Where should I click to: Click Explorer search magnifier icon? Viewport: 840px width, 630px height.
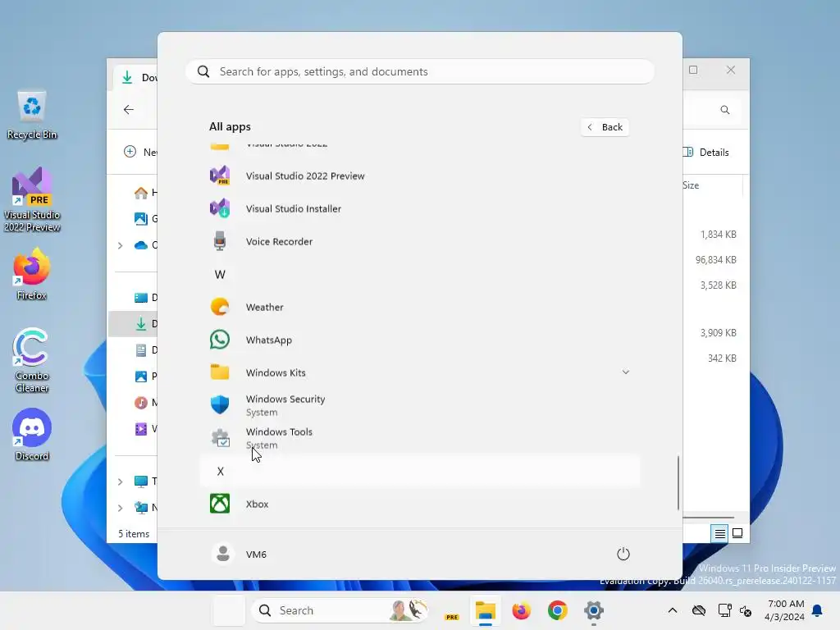click(x=725, y=110)
